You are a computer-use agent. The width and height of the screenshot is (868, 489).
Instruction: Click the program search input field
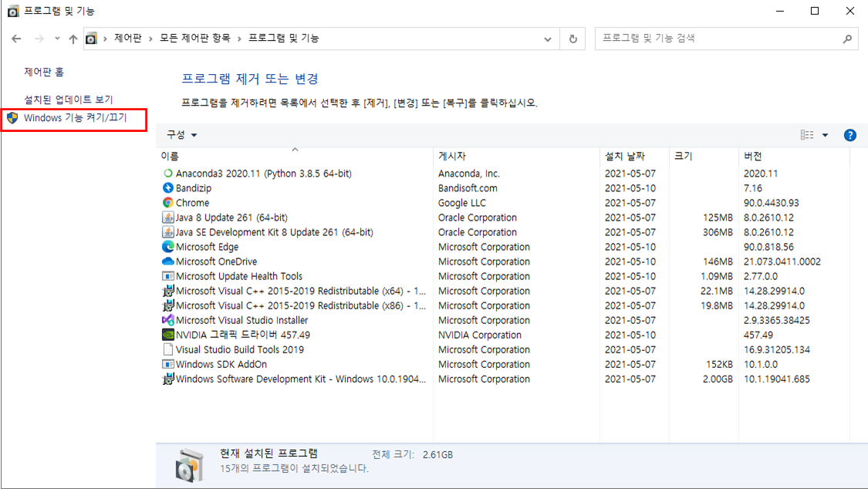[x=720, y=39]
